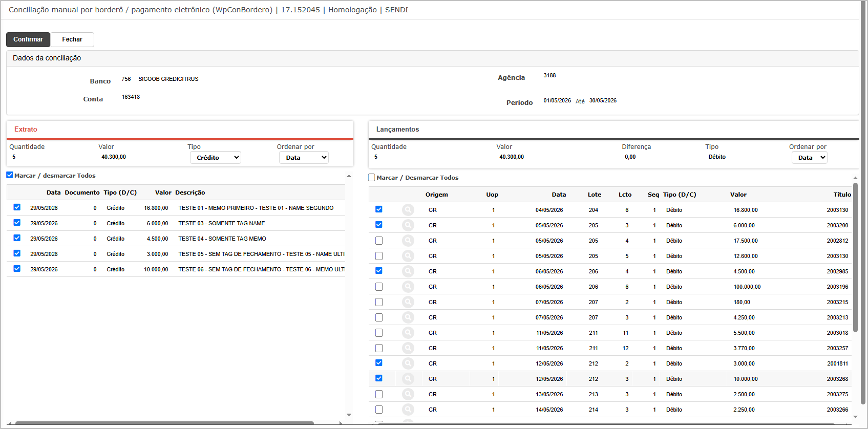Click magnifier icon on título 2002812 row
Screen dimensions: 868x429
pos(408,241)
